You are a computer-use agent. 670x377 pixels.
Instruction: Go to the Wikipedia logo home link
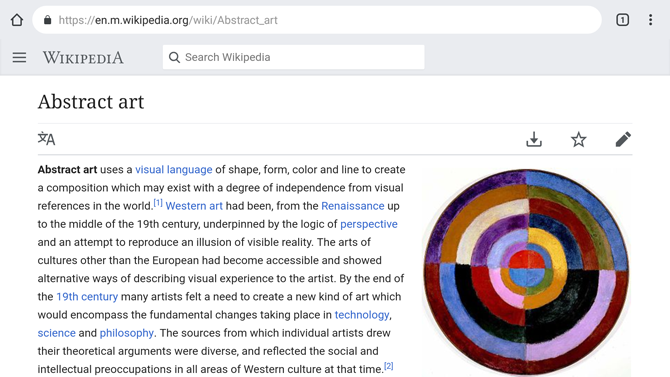tap(83, 57)
